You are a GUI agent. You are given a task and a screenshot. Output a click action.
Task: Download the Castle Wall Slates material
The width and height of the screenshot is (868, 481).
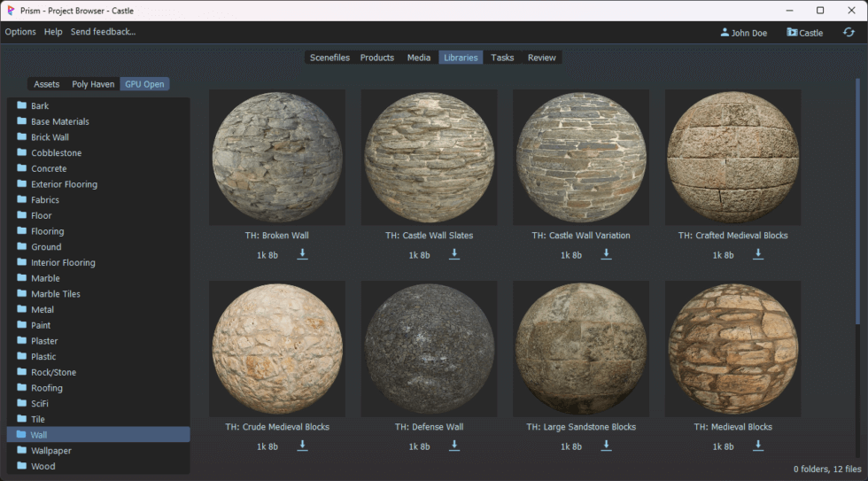pos(454,254)
